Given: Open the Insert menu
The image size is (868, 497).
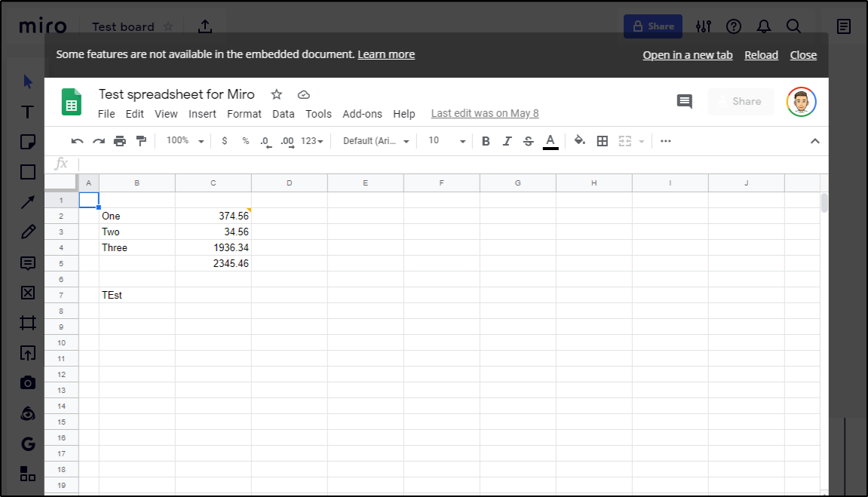Looking at the screenshot, I should click(x=202, y=113).
